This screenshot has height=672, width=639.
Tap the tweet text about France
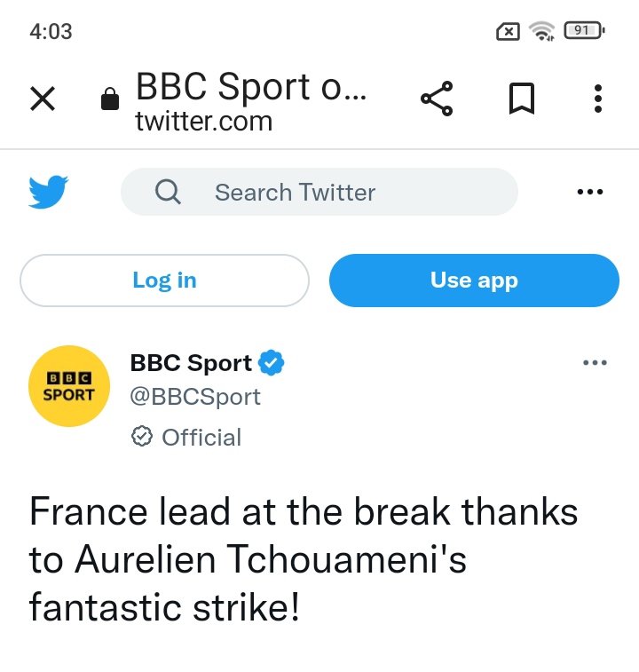pos(302,560)
